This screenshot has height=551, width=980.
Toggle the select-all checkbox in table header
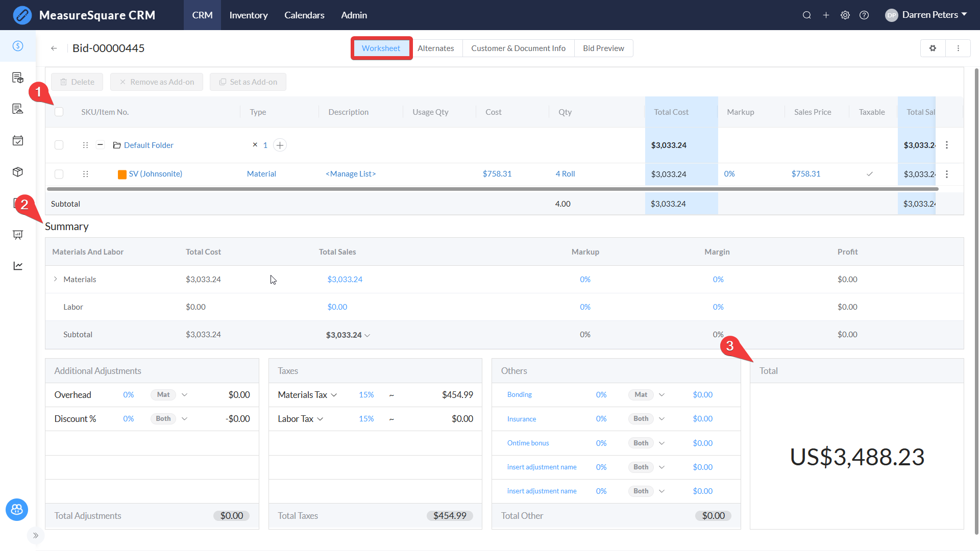click(59, 112)
